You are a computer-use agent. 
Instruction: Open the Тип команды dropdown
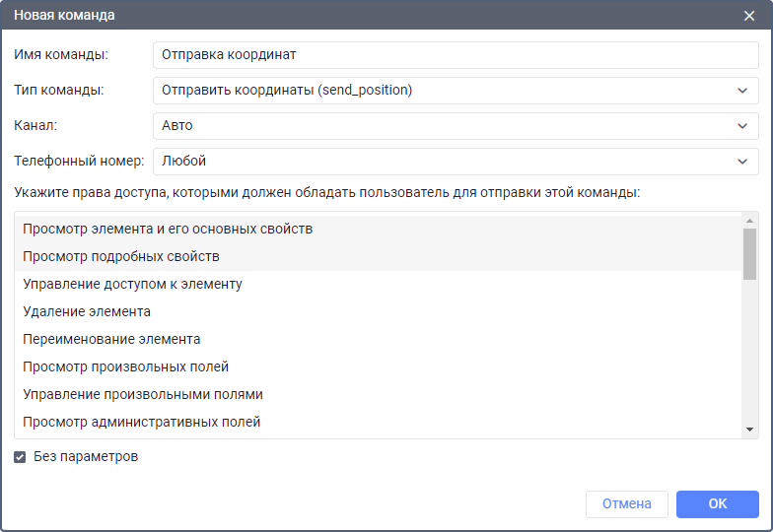tap(456, 91)
